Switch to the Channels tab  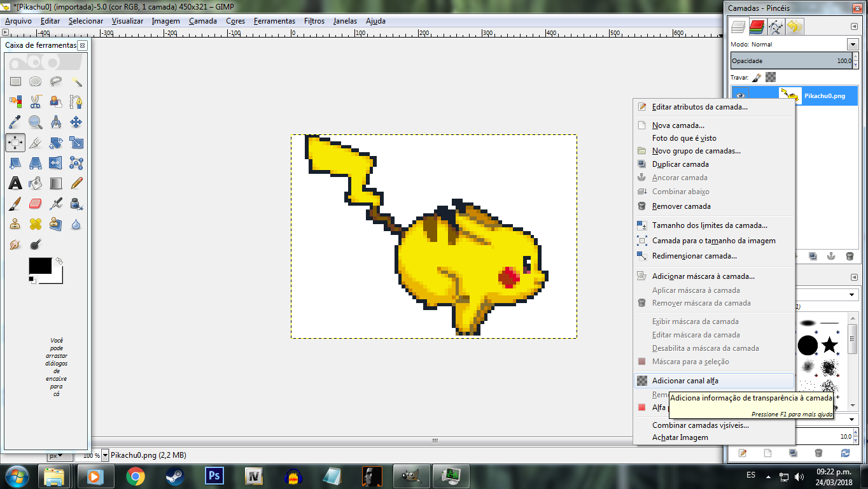point(757,27)
